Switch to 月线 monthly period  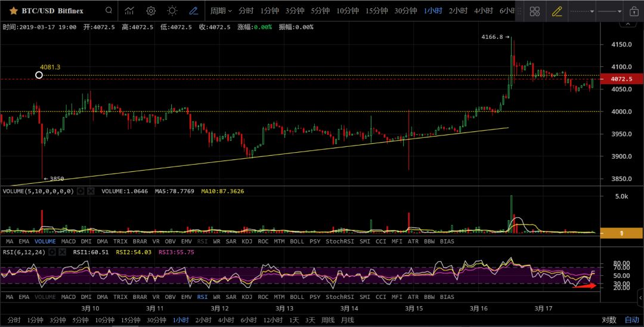point(348,320)
